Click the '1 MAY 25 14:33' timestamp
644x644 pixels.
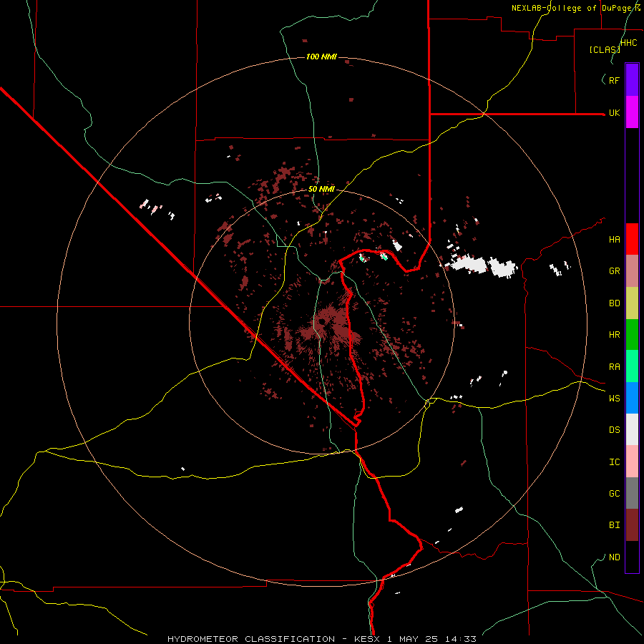click(431, 639)
